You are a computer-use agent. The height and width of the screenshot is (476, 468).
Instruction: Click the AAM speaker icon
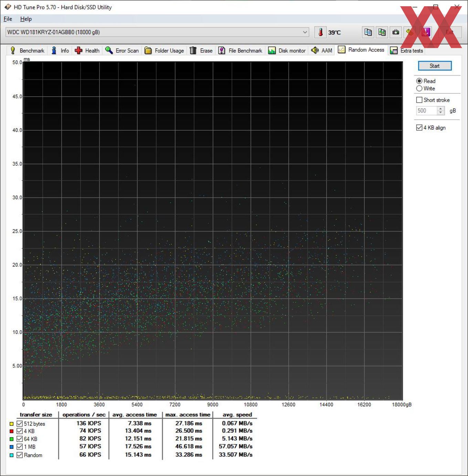pos(315,51)
